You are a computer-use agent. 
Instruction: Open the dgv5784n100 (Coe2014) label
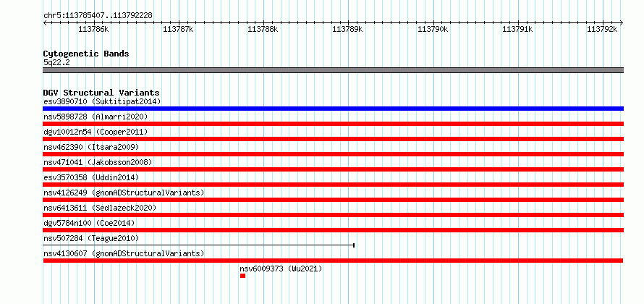point(89,223)
